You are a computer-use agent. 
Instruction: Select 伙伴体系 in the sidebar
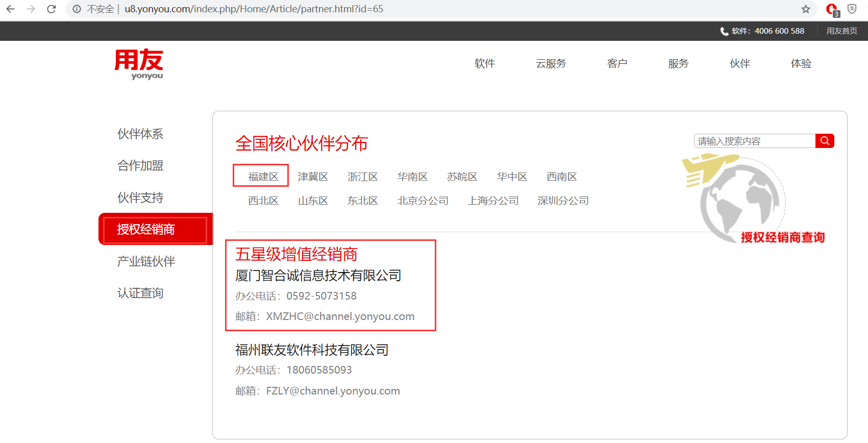pos(140,134)
